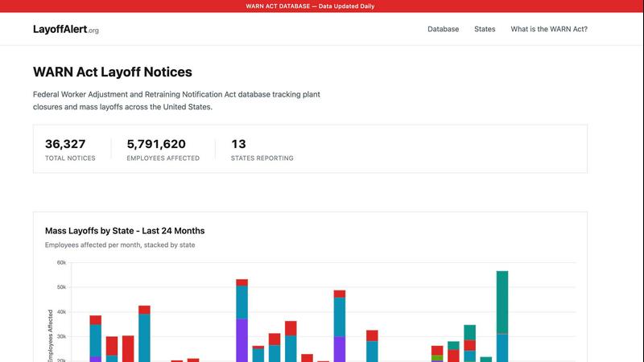
Task: Click the chart subtitle 'Employees affected per month'
Action: point(120,245)
